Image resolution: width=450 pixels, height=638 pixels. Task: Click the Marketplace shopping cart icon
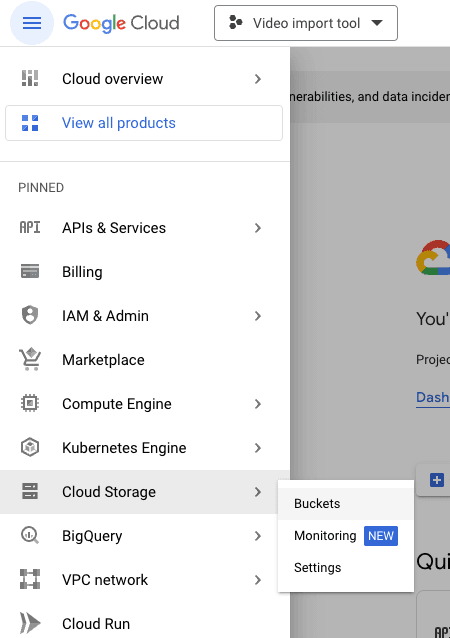[30, 359]
